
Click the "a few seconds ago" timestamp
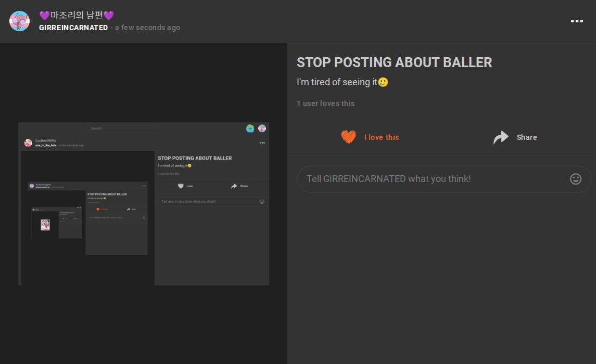pyautogui.click(x=147, y=28)
